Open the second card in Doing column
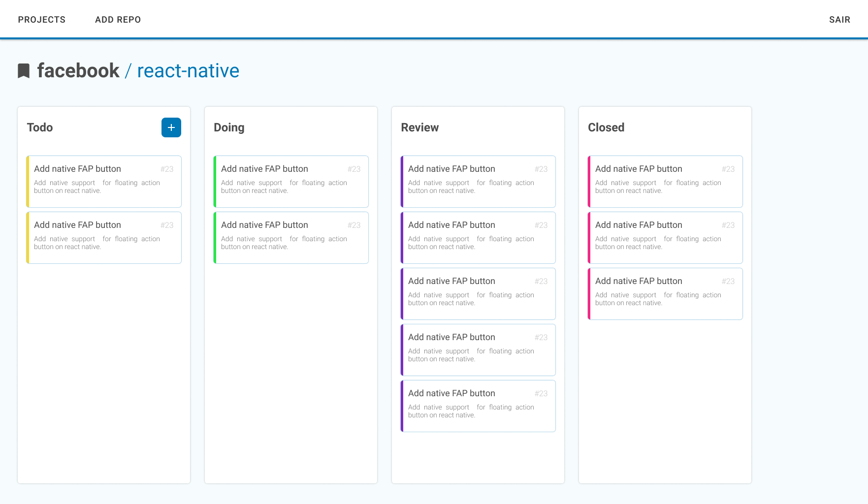868x504 pixels. tap(291, 238)
